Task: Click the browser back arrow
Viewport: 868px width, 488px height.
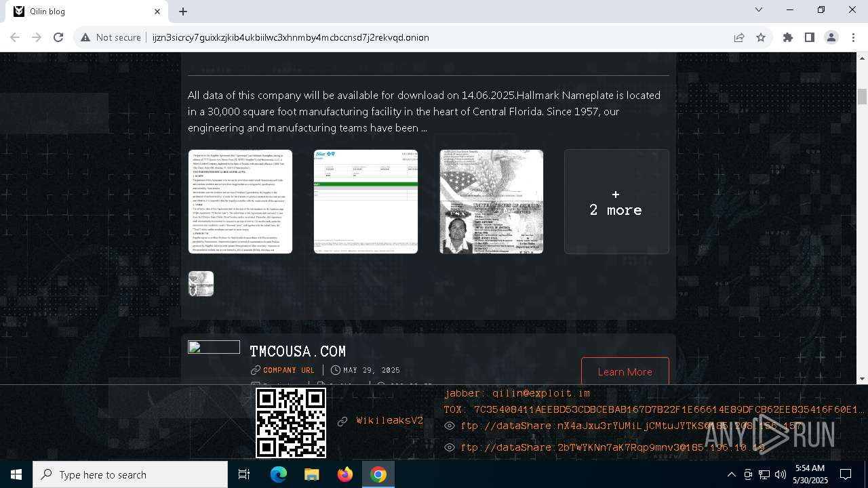Action: (x=15, y=37)
